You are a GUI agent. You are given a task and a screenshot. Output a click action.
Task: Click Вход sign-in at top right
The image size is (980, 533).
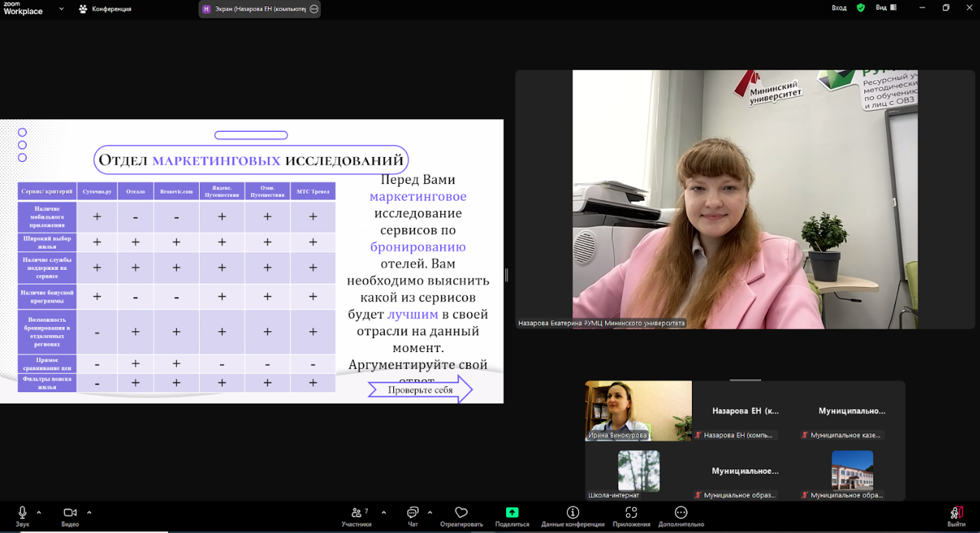pyautogui.click(x=839, y=8)
